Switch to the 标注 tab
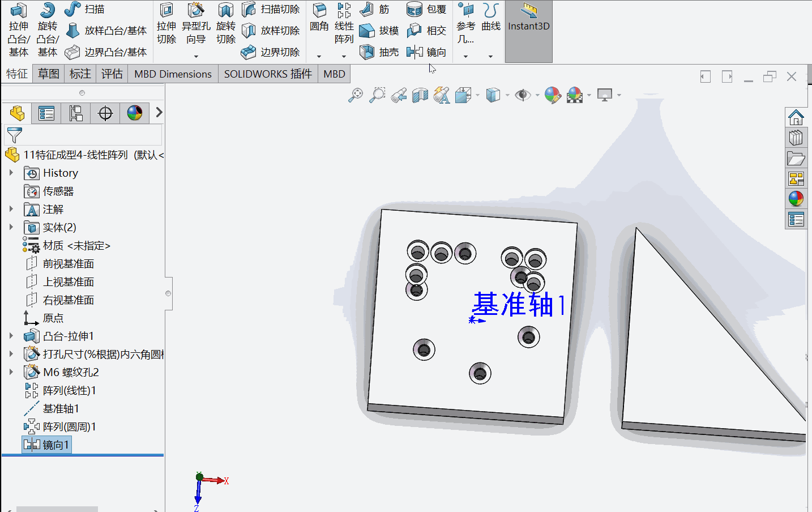Viewport: 812px width, 512px height. (80, 74)
